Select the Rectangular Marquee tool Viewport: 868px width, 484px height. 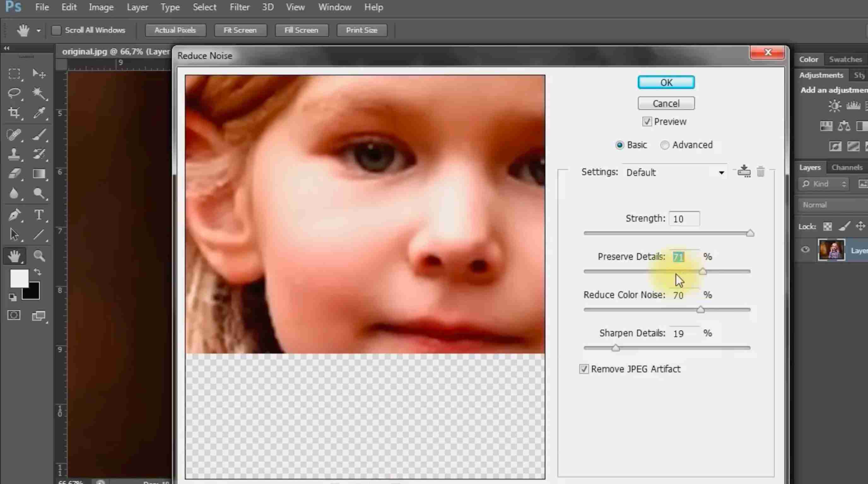[14, 74]
